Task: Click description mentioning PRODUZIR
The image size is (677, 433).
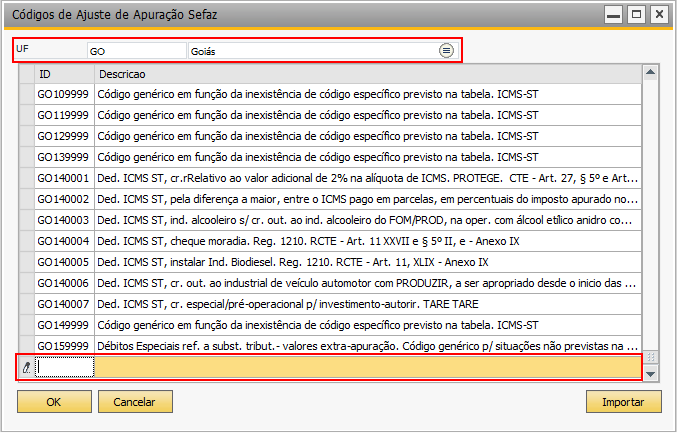Action: [367, 283]
